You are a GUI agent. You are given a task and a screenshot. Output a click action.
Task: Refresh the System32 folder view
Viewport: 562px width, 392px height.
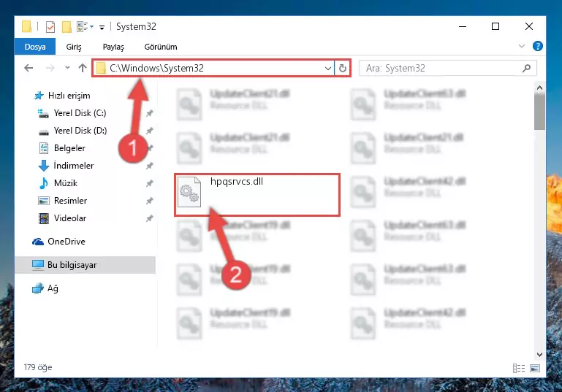point(343,68)
